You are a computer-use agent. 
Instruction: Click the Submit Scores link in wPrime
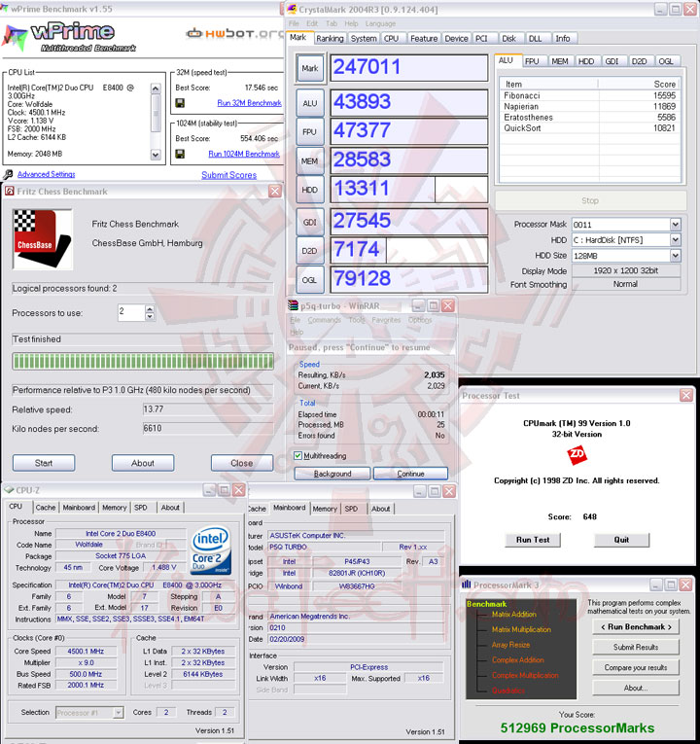tap(229, 175)
